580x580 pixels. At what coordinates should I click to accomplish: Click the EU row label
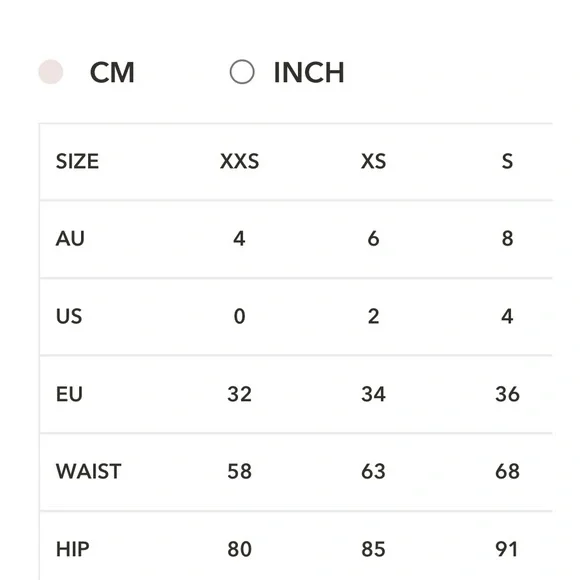[69, 394]
